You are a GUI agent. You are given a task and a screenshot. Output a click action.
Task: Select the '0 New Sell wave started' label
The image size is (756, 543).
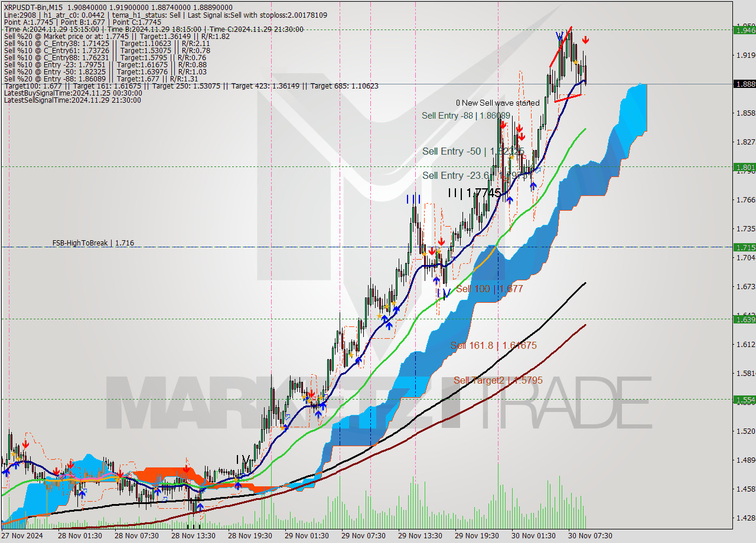[x=497, y=103]
